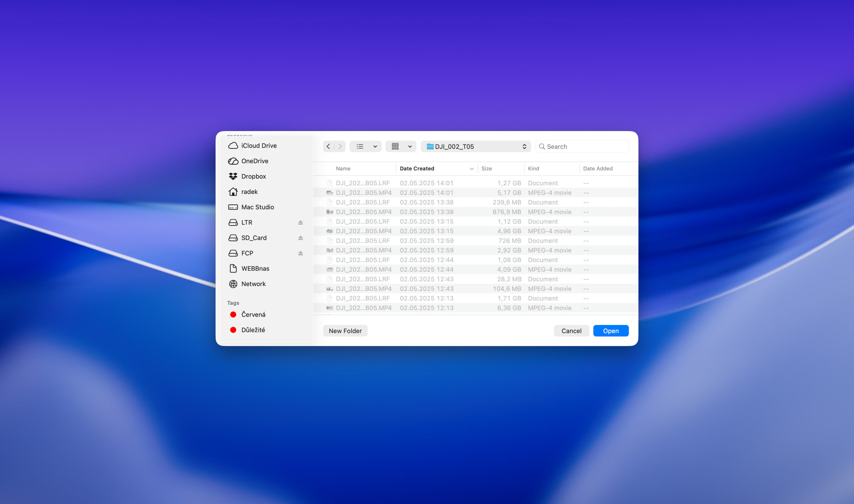854x504 pixels.
Task: Click the Cancel button
Action: click(x=571, y=331)
